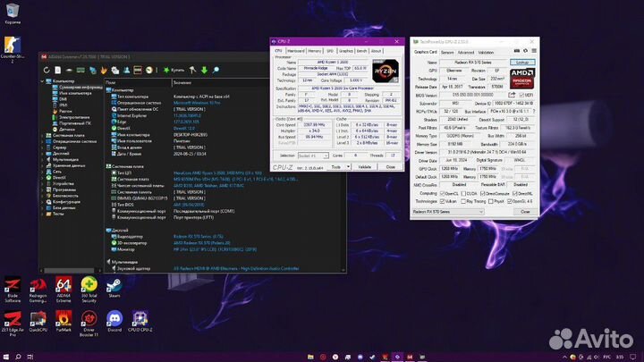The height and width of the screenshot is (362, 644).
Task: Open the AIDA64 Extreme desktop shortcut
Action: 64,290
